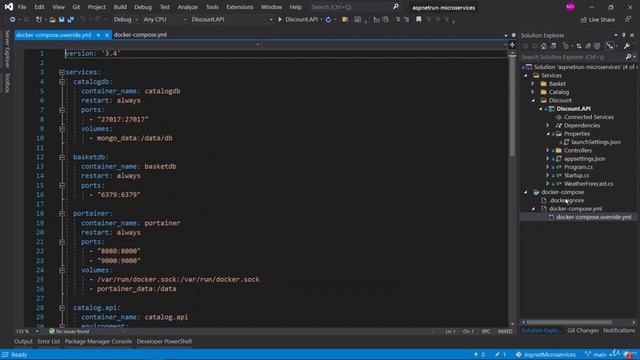Click the Pending Changes Filter icon in Solution Explorer

tap(566, 46)
